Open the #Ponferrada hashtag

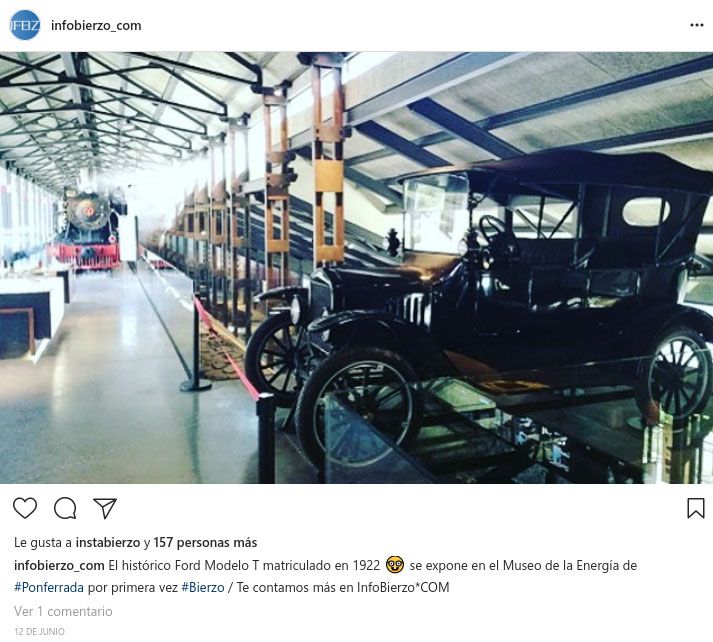tap(49, 587)
